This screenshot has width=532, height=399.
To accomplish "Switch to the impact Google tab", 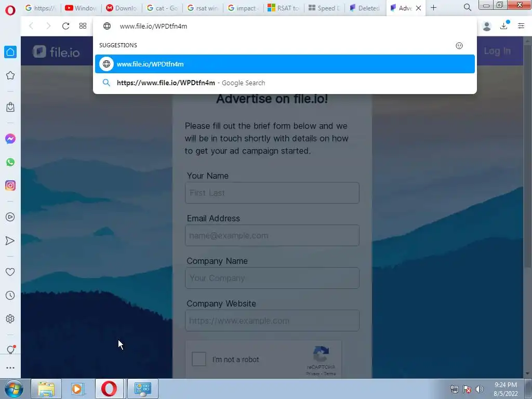I will (243, 8).
